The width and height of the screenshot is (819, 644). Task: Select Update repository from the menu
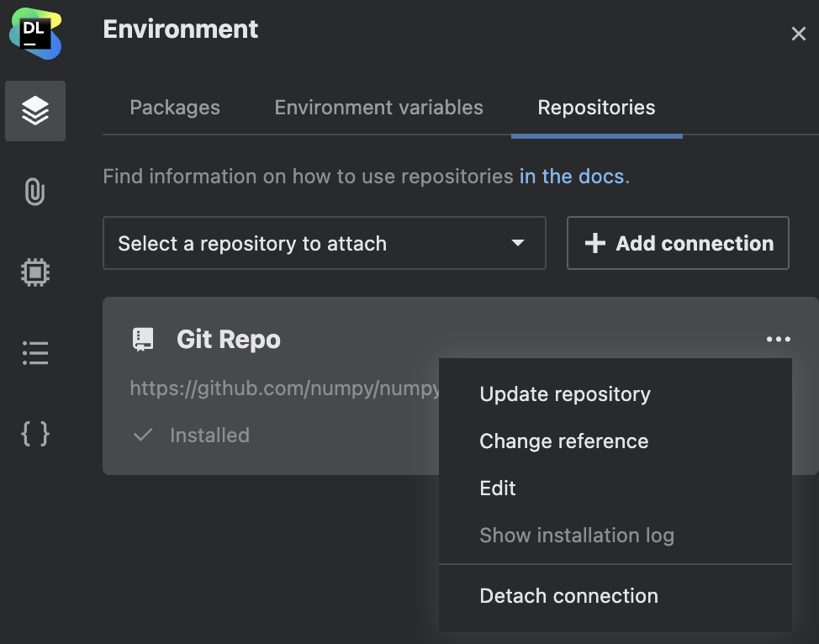[x=564, y=393]
